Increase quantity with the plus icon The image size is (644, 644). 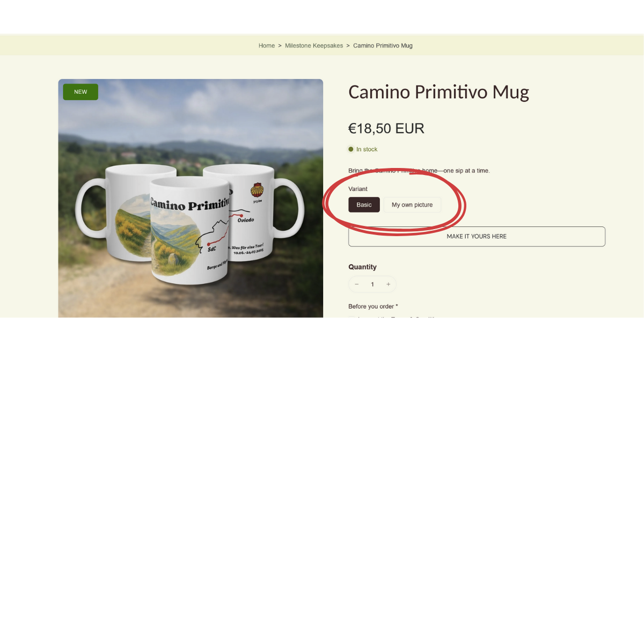pyautogui.click(x=389, y=284)
